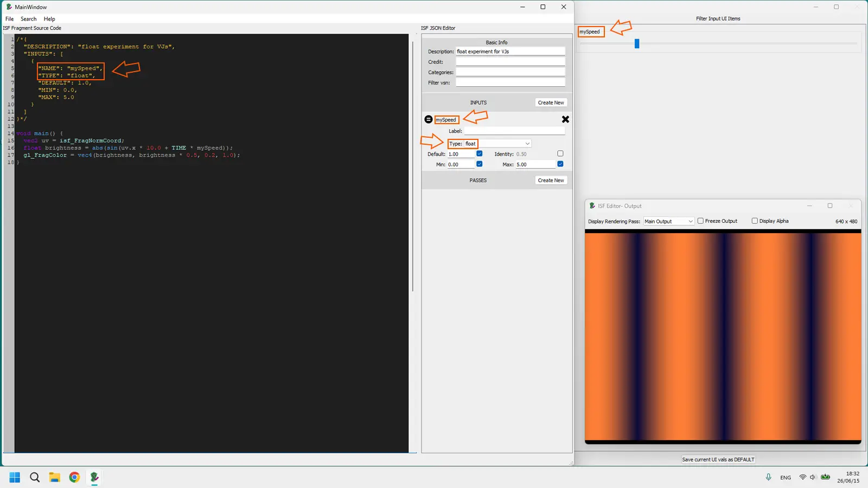Click Create New in the PASSES section

tap(551, 181)
